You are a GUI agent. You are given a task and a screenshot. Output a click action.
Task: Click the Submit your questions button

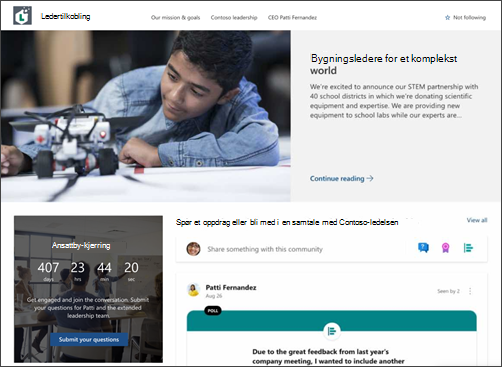(x=89, y=339)
